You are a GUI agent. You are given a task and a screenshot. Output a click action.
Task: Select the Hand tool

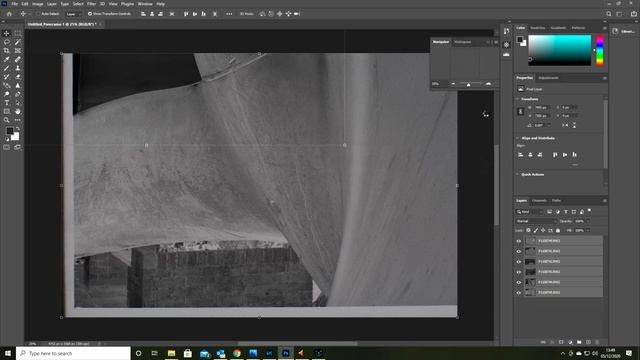(x=18, y=111)
